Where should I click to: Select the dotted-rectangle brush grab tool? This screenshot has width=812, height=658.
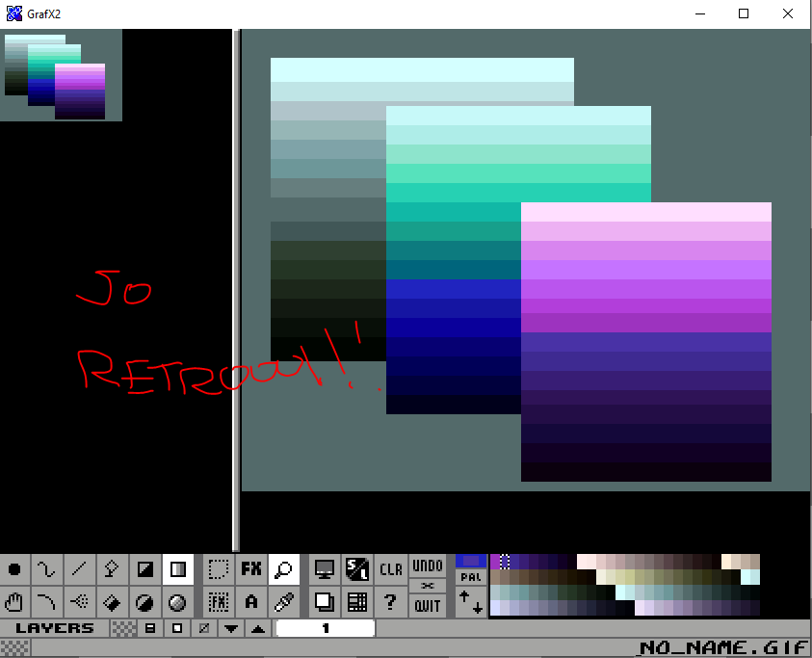[x=219, y=569]
